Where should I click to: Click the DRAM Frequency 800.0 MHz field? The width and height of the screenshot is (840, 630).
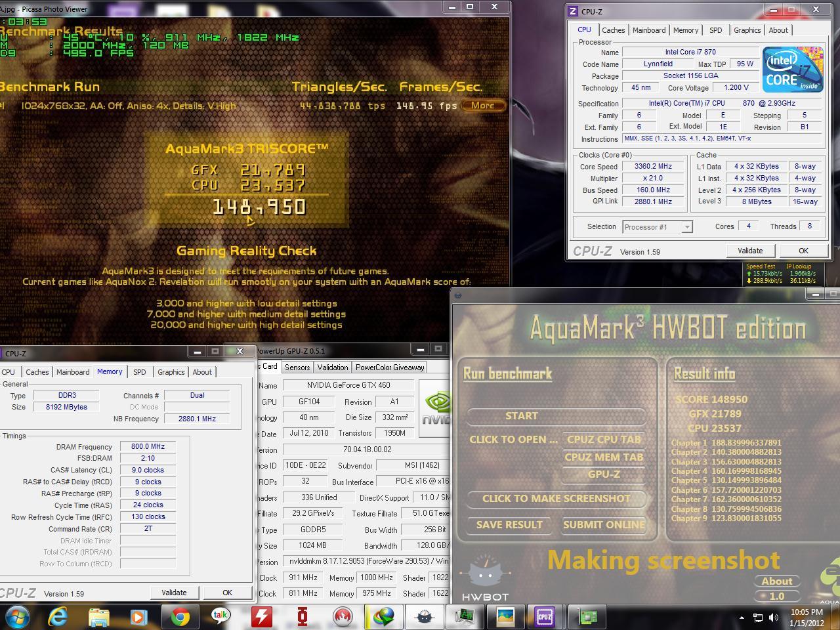click(148, 446)
